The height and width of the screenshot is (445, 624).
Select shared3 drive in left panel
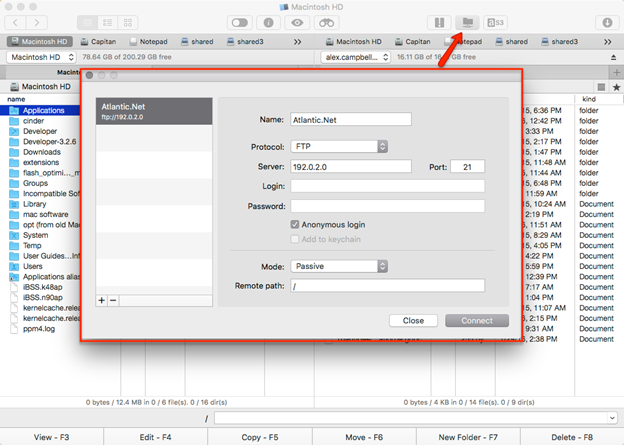(x=245, y=41)
